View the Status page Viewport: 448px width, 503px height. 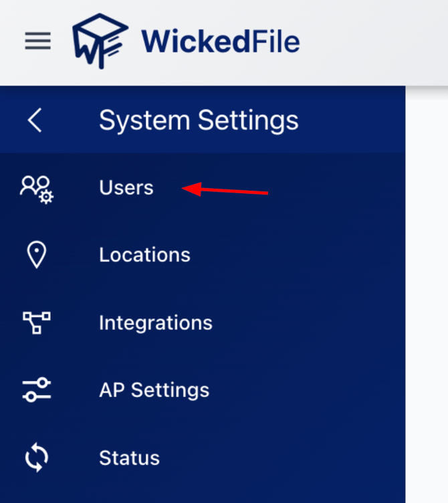129,458
